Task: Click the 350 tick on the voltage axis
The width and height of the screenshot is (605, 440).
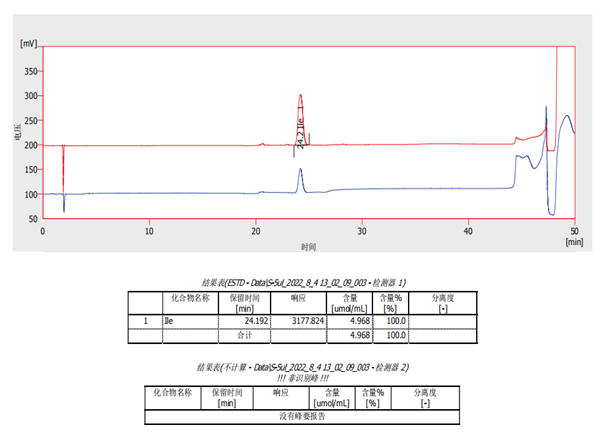Action: [31, 71]
